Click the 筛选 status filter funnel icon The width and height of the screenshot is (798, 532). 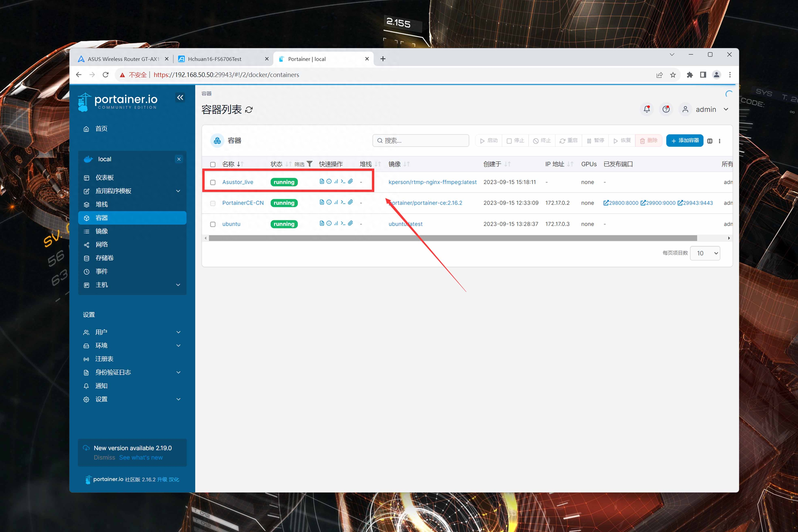click(x=309, y=164)
